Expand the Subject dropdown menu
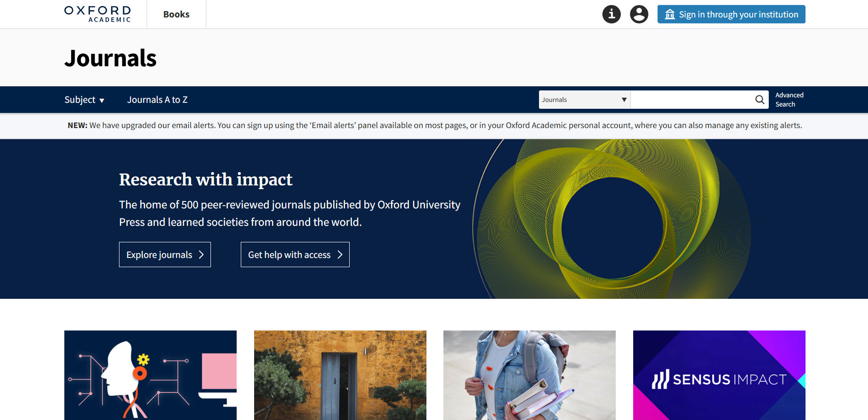This screenshot has width=868, height=420. tap(85, 100)
